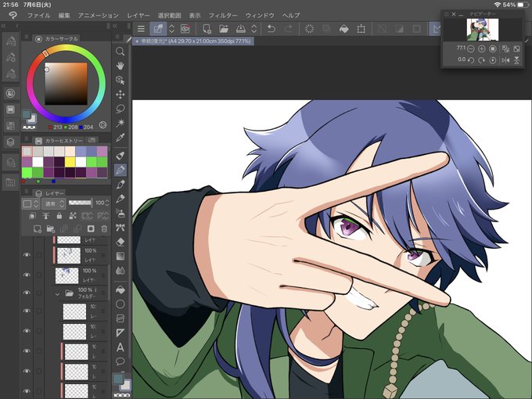Zoom in in Navigator panel
Image resolution: width=532 pixels, height=399 pixels.
[481, 49]
